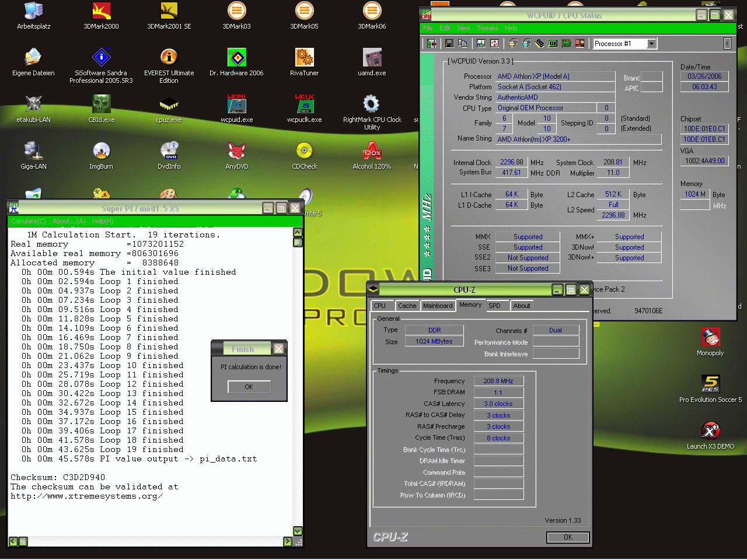Select the 3DMark2001 SE desktop icon
The width and height of the screenshot is (747, 560).
pos(169,16)
